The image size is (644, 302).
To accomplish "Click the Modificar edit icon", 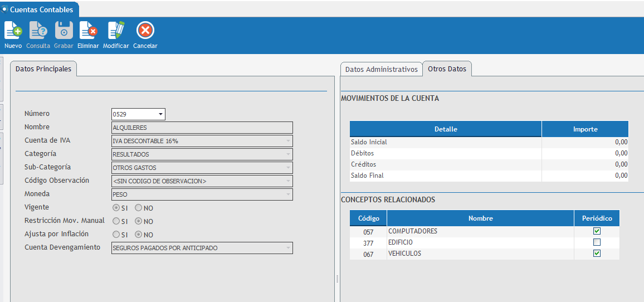I will [116, 31].
